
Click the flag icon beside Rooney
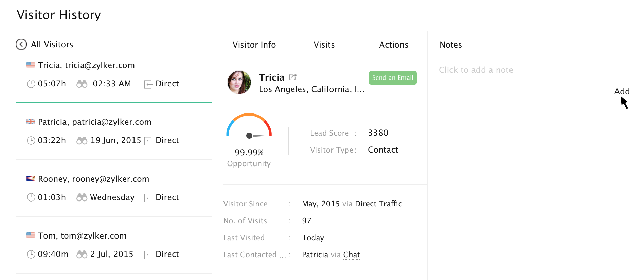coord(31,178)
